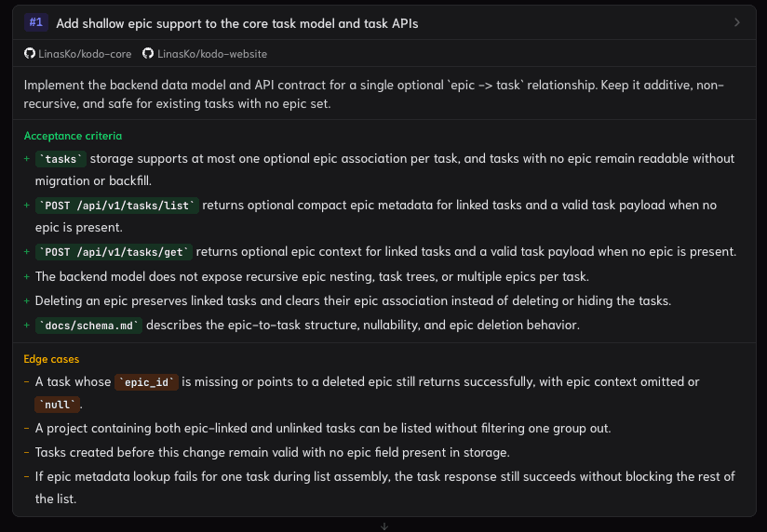Click dash marker beside Tasks created before edge case

click(x=27, y=452)
